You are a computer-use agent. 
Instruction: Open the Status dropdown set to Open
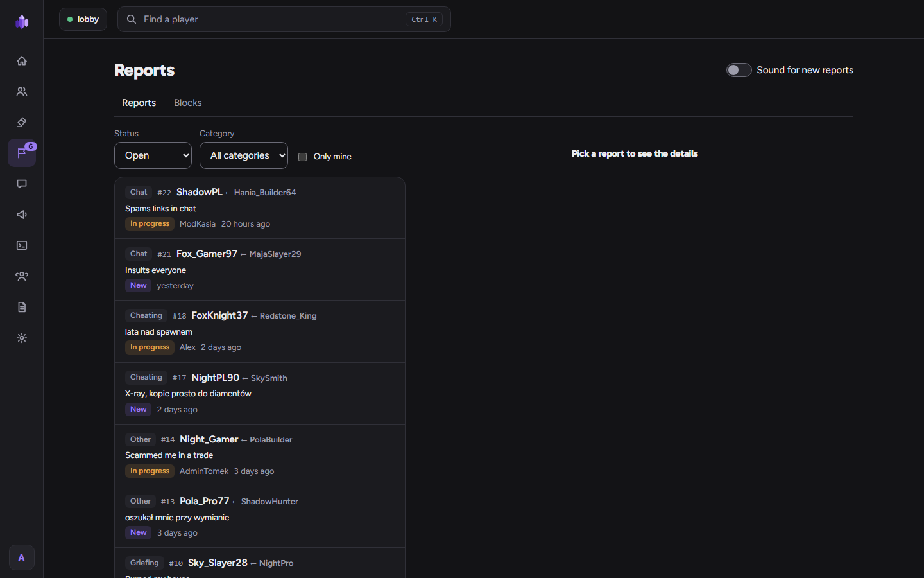(153, 155)
